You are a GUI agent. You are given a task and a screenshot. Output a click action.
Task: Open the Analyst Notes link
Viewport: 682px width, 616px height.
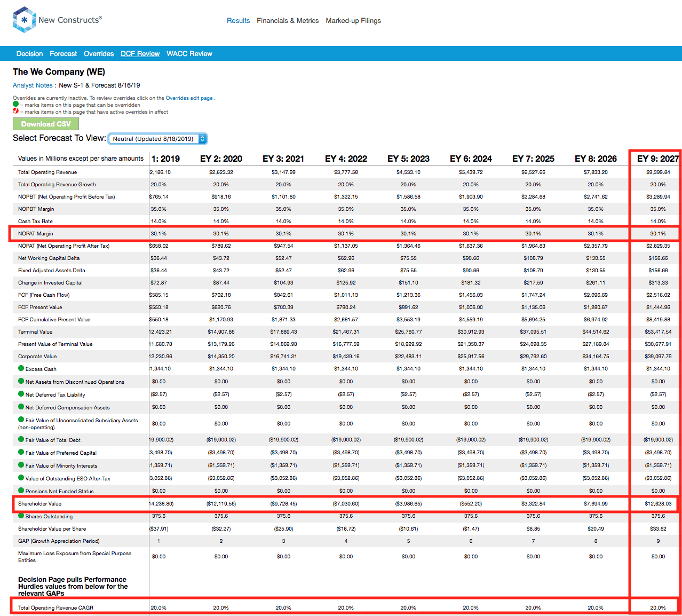(33, 85)
